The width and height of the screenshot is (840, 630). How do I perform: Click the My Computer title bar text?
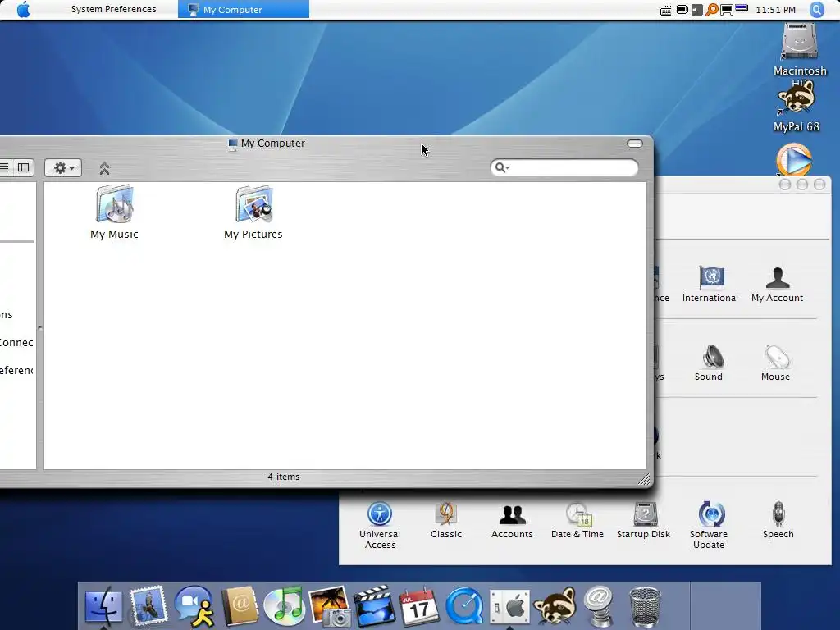273,143
